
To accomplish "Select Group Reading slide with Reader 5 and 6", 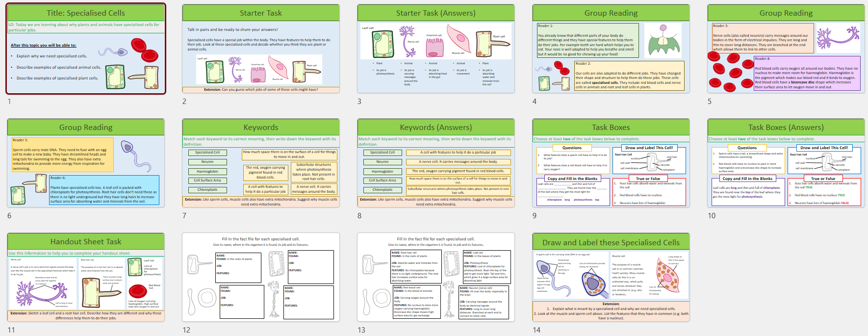I will (x=86, y=163).
